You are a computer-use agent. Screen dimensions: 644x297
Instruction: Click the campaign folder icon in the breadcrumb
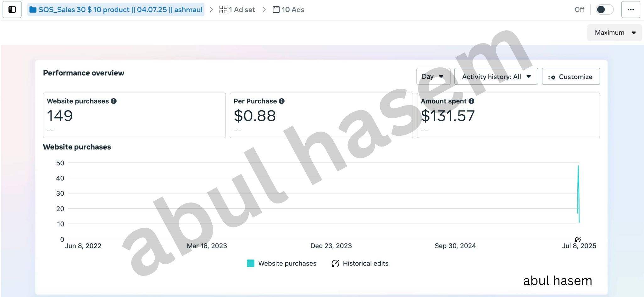pos(33,10)
